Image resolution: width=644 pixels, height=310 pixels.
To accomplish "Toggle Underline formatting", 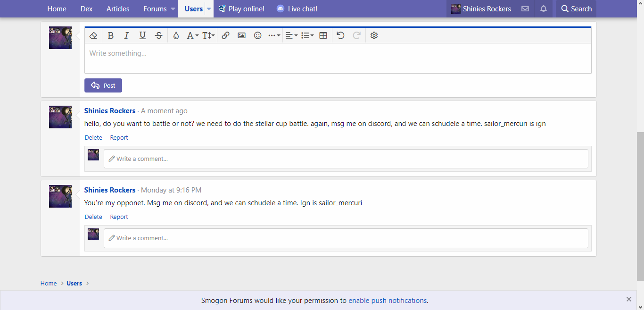I will pyautogui.click(x=142, y=35).
